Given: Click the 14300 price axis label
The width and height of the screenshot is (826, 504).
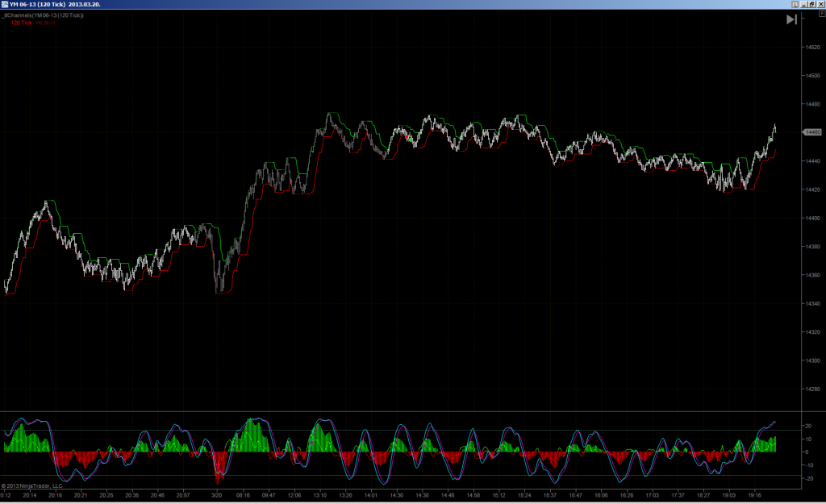Looking at the screenshot, I should pos(812,360).
